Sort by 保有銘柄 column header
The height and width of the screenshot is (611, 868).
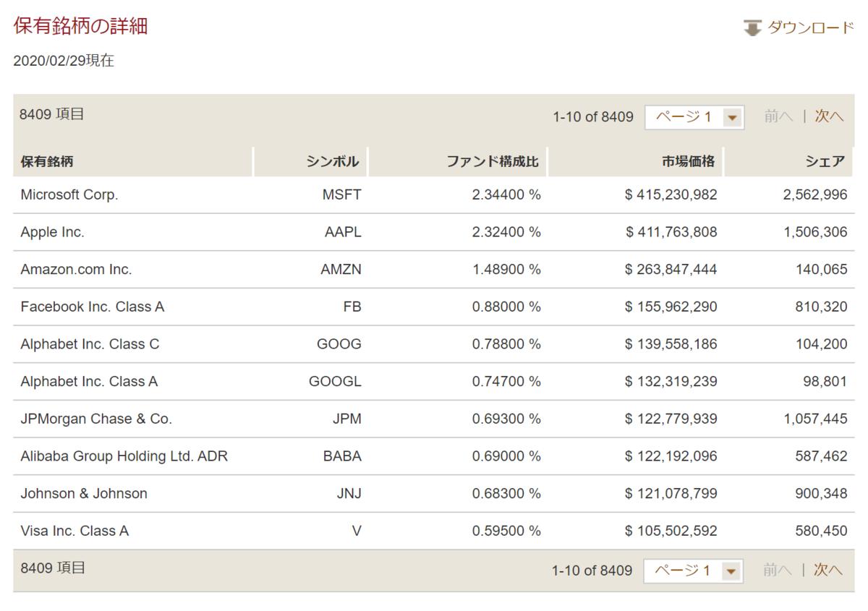(x=47, y=162)
